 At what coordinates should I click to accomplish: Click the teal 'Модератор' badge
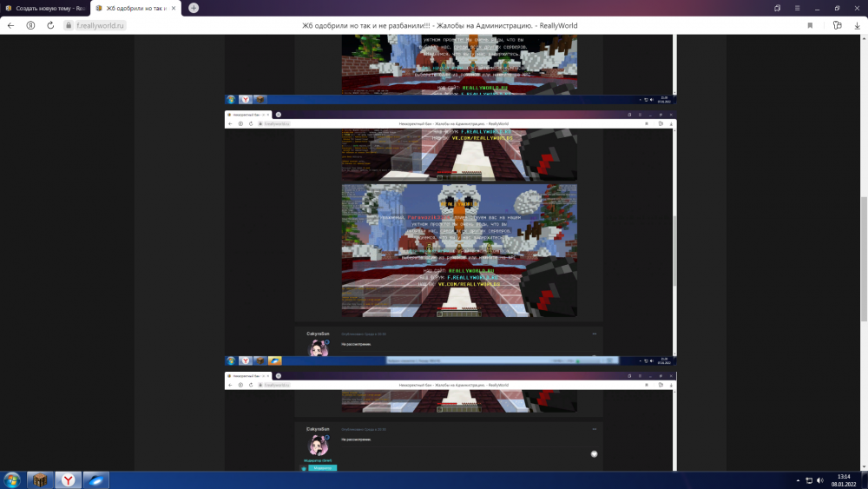pyautogui.click(x=322, y=468)
